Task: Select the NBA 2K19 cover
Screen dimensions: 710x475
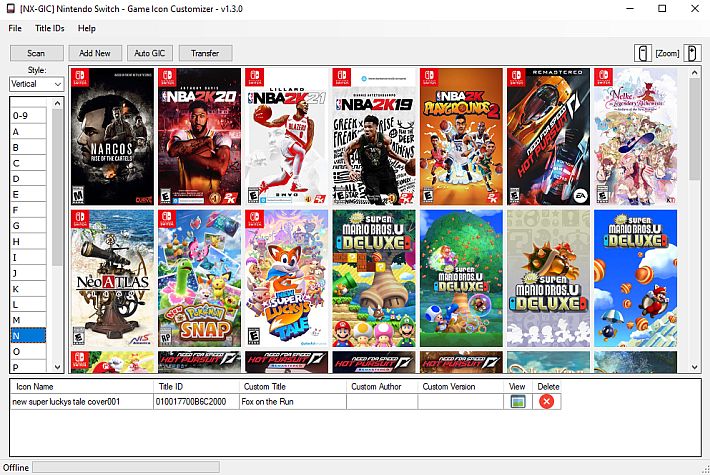Action: [374, 137]
